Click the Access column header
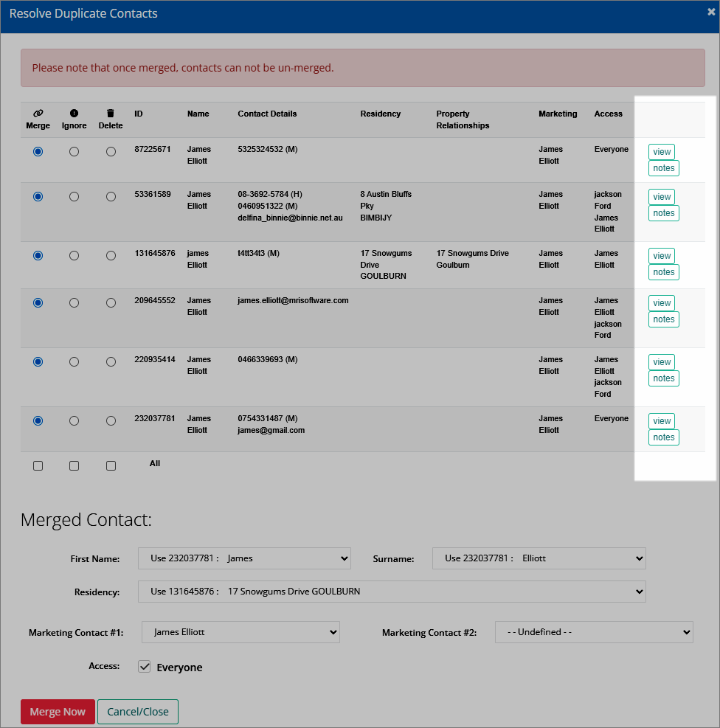 (608, 114)
